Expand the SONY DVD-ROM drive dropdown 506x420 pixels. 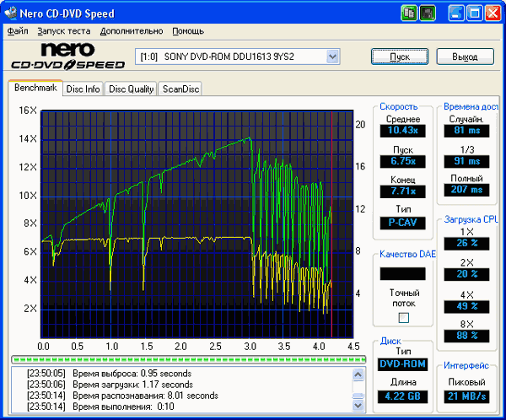(x=332, y=57)
